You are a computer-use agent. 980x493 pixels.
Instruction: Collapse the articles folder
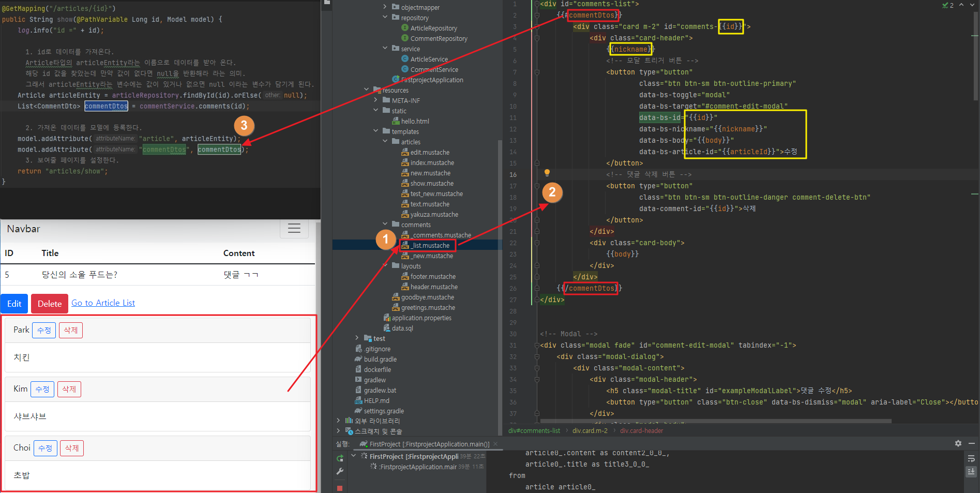(x=385, y=142)
